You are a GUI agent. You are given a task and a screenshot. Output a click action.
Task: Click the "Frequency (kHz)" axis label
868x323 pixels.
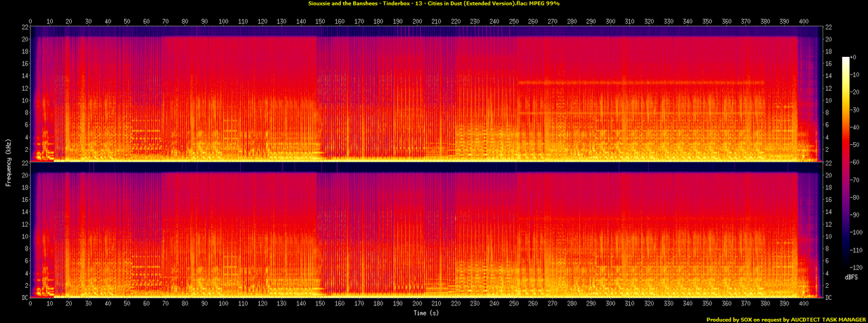point(7,161)
